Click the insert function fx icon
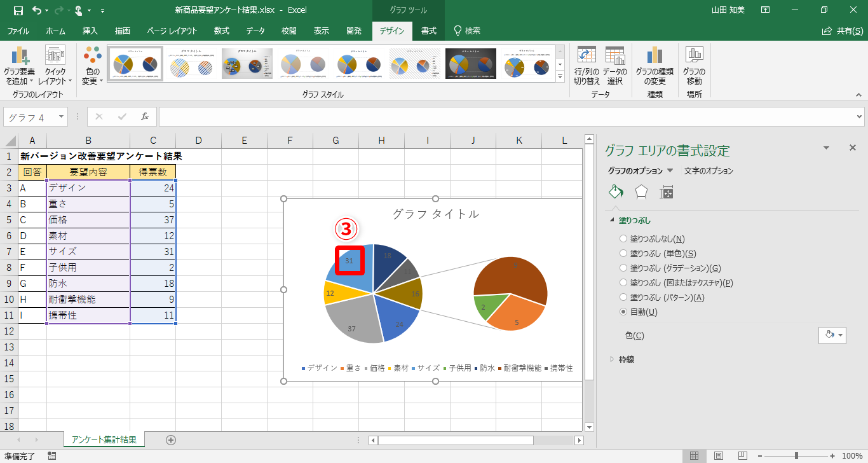 [145, 116]
